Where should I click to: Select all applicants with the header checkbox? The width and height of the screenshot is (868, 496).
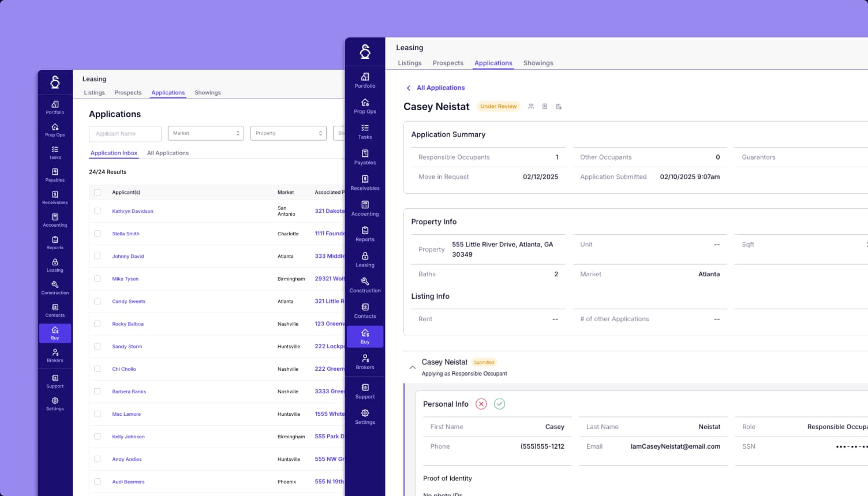point(97,192)
